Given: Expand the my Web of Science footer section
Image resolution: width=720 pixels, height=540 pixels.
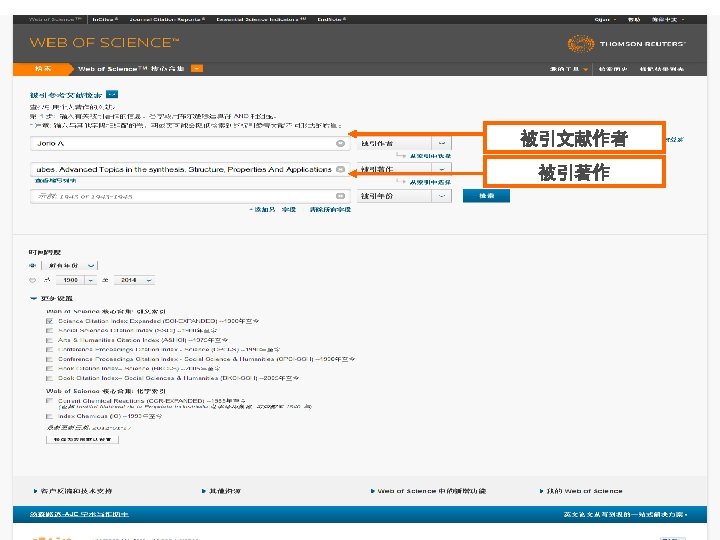Looking at the screenshot, I should [581, 491].
